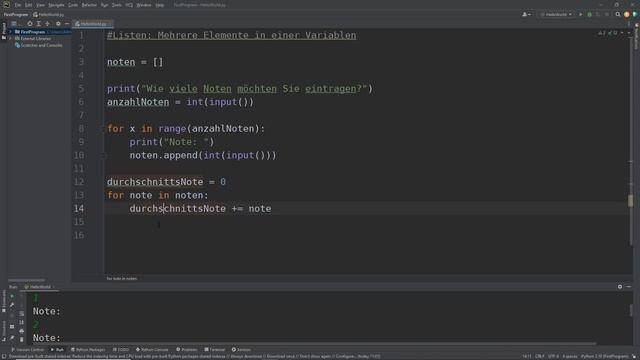
Task: Run HelloWorld with the green play button
Action: (581, 14)
